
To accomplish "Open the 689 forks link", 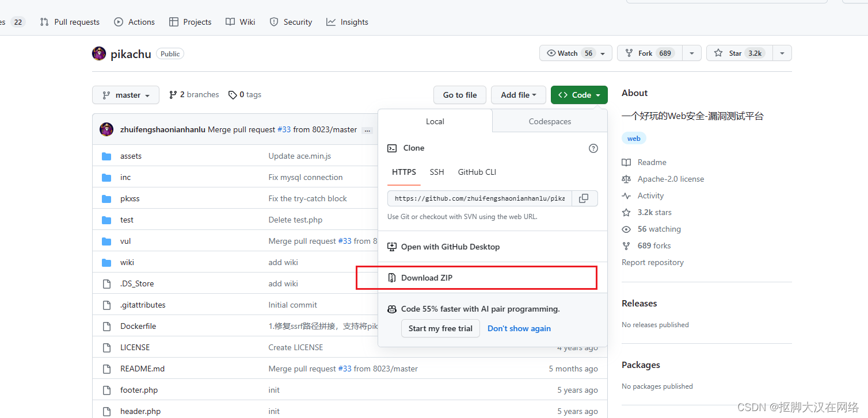I will coord(646,246).
